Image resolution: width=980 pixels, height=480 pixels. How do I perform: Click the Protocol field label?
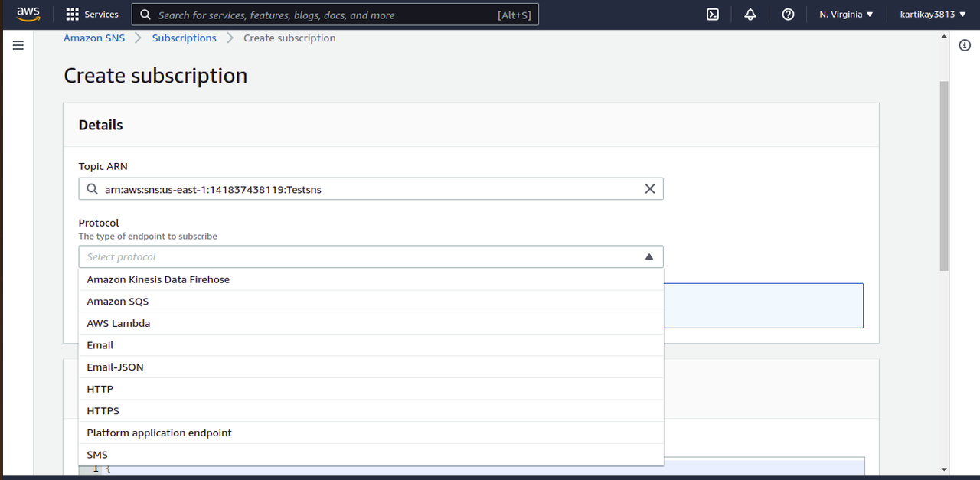[99, 223]
